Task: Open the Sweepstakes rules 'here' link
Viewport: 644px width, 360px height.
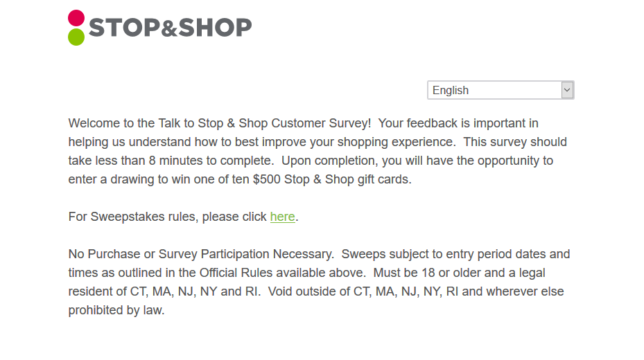Action: [x=283, y=217]
